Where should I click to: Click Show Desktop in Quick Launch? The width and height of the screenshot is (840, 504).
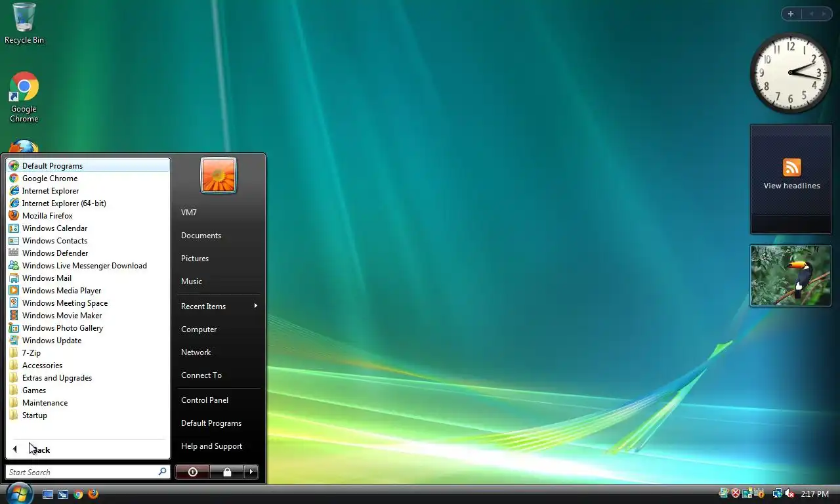48,494
